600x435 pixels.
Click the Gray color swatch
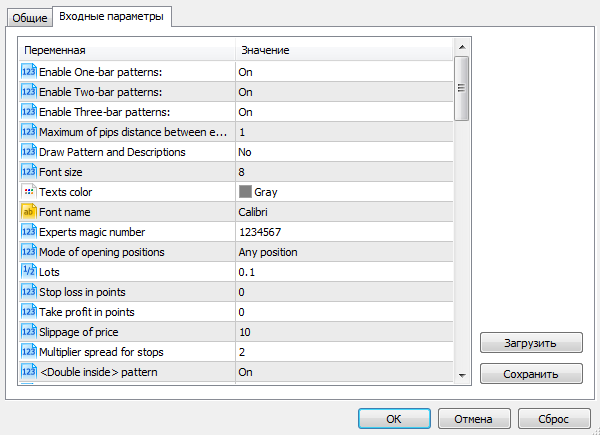pos(245,192)
